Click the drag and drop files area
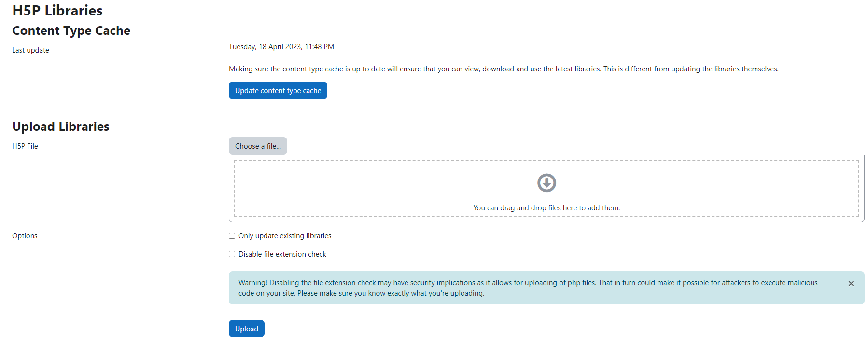Viewport: 868px width, 358px height. coord(546,189)
